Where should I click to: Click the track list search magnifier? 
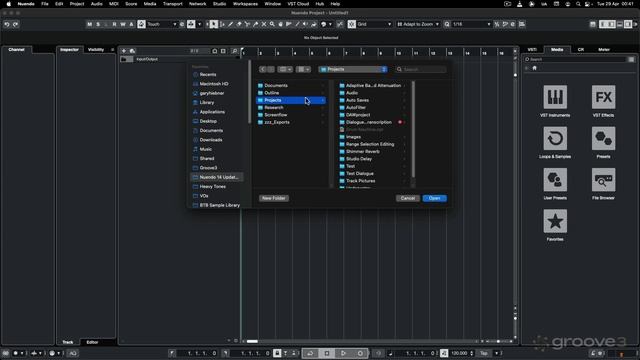click(235, 51)
